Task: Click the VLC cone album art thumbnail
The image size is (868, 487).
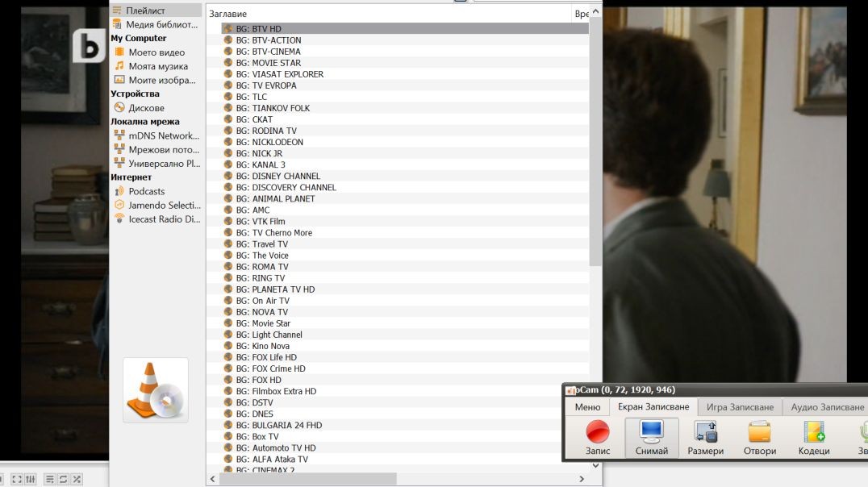Action: tap(156, 390)
